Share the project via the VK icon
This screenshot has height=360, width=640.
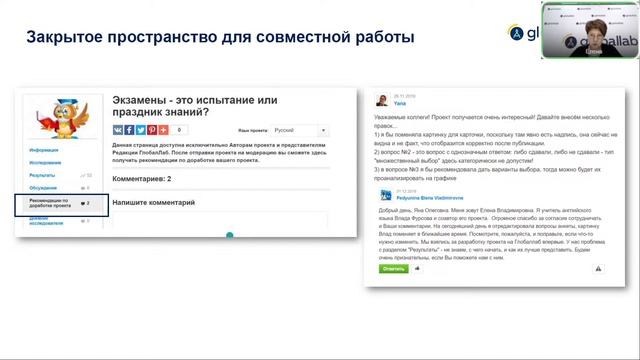coord(118,130)
